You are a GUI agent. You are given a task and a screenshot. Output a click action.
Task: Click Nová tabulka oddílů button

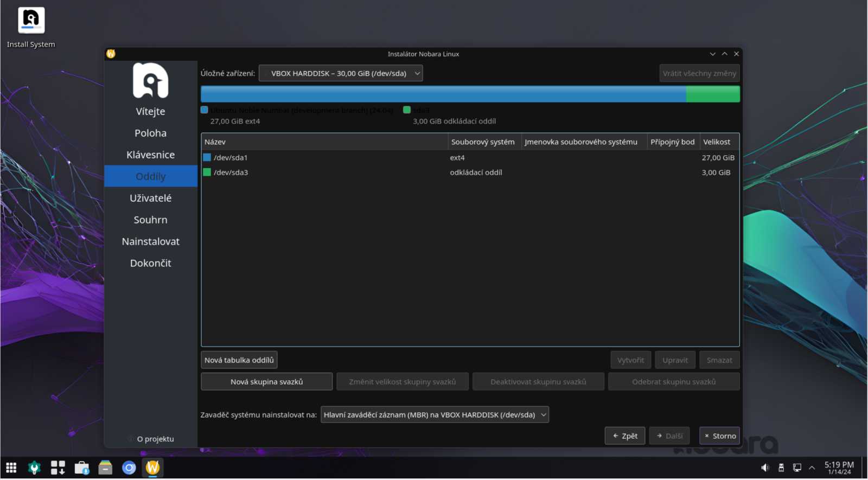(x=239, y=360)
